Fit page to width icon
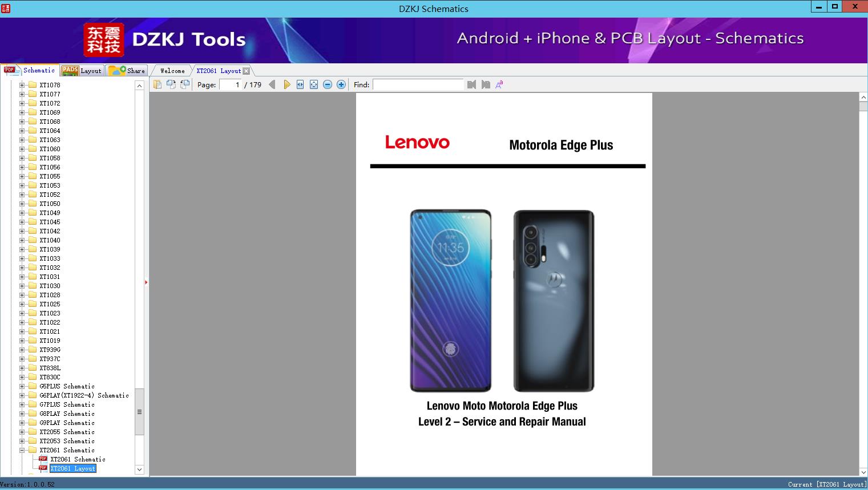Viewport: 868px width, 490px height. [300, 84]
